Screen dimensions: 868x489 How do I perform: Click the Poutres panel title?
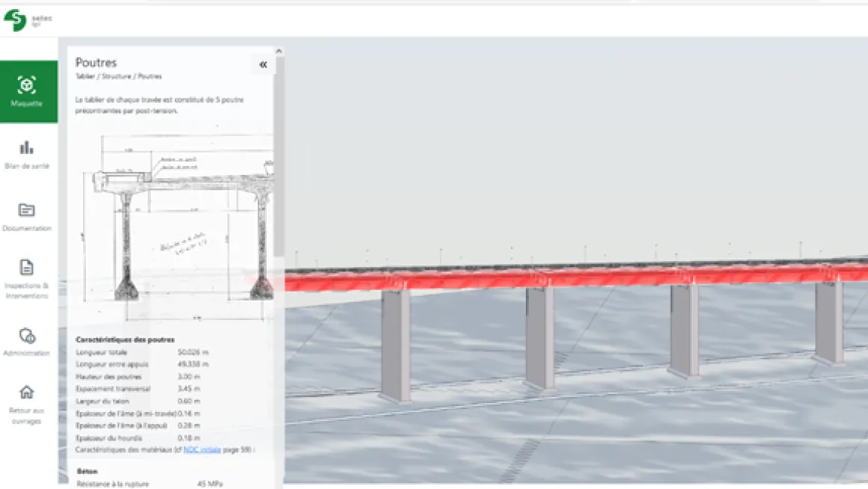point(96,63)
